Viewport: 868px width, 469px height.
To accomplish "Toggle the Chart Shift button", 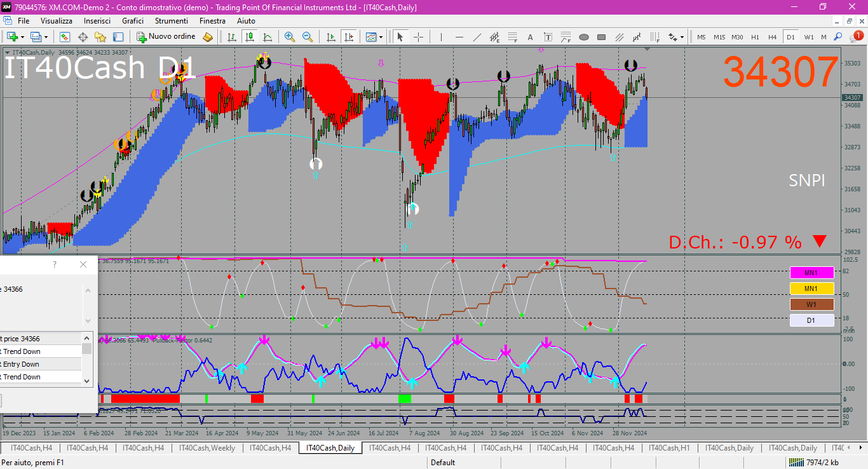I will tap(348, 37).
